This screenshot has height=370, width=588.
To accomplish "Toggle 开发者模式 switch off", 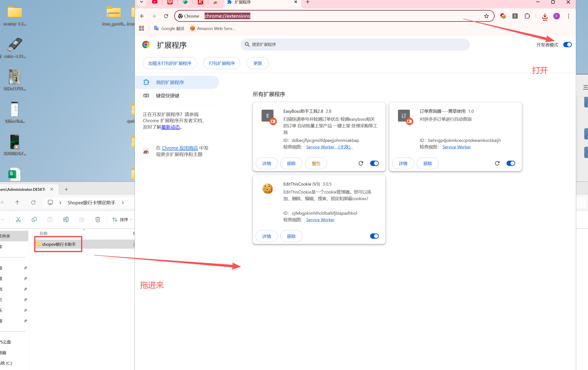I will point(567,45).
